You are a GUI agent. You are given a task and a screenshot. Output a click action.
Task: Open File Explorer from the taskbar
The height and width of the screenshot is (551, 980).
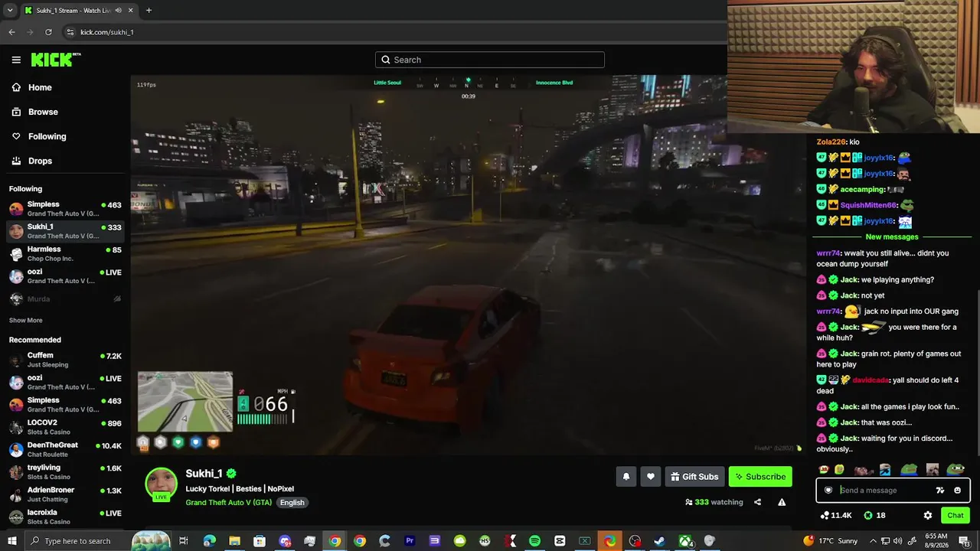[x=234, y=541]
